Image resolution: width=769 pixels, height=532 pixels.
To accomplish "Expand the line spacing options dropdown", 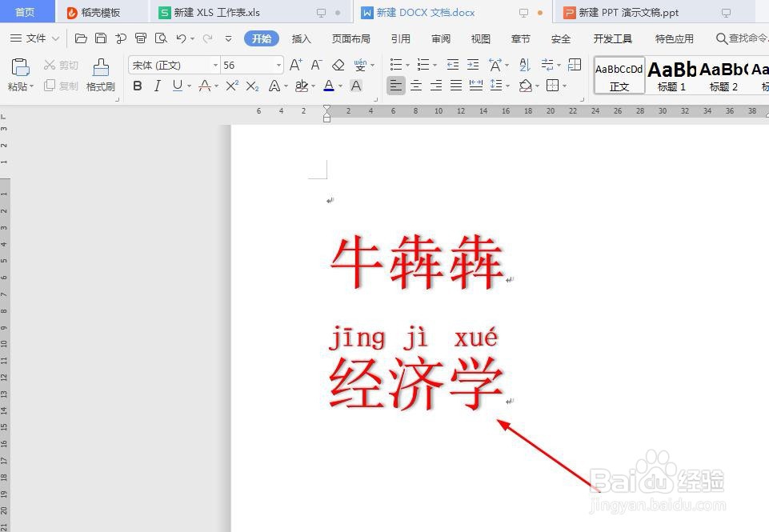I will pyautogui.click(x=507, y=86).
